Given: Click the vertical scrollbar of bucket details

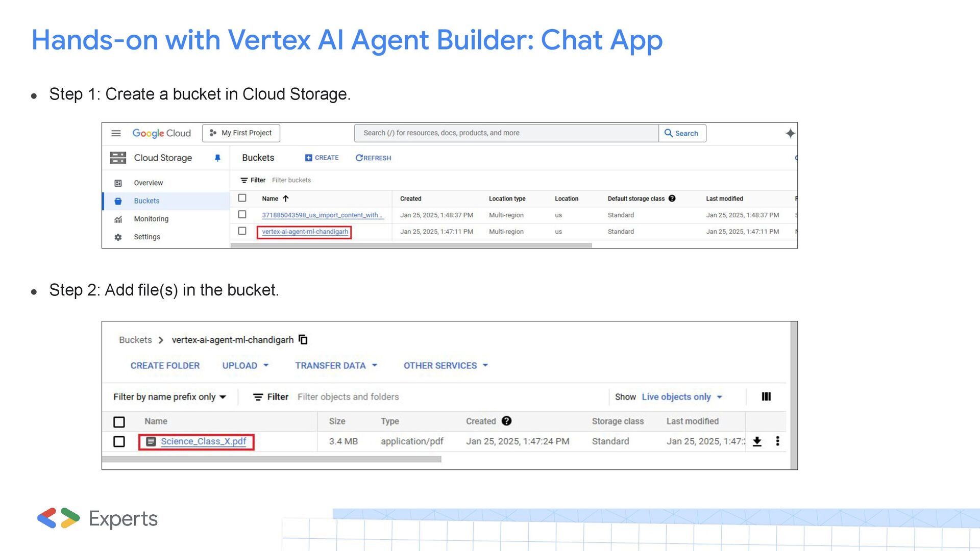Looking at the screenshot, I should [794, 395].
